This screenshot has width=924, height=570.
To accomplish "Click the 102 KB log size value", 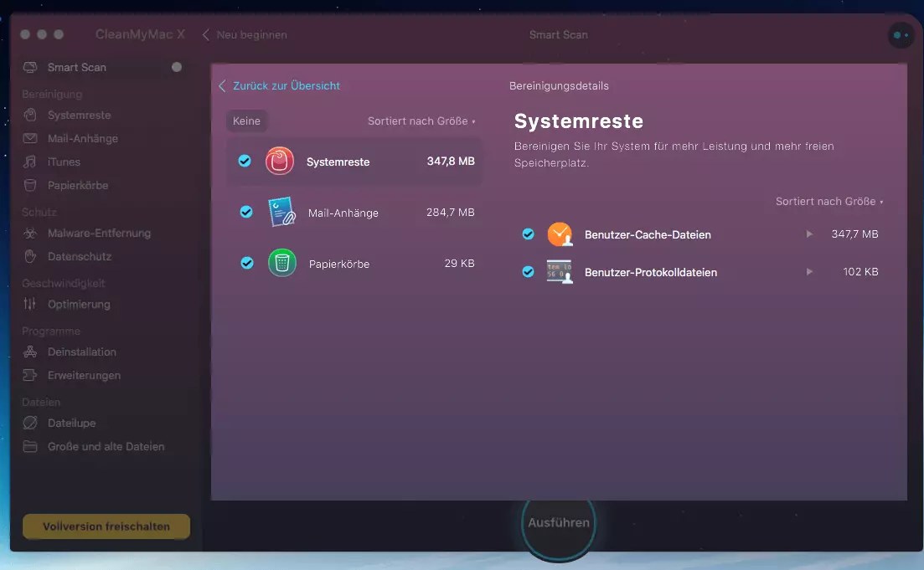I will (860, 271).
